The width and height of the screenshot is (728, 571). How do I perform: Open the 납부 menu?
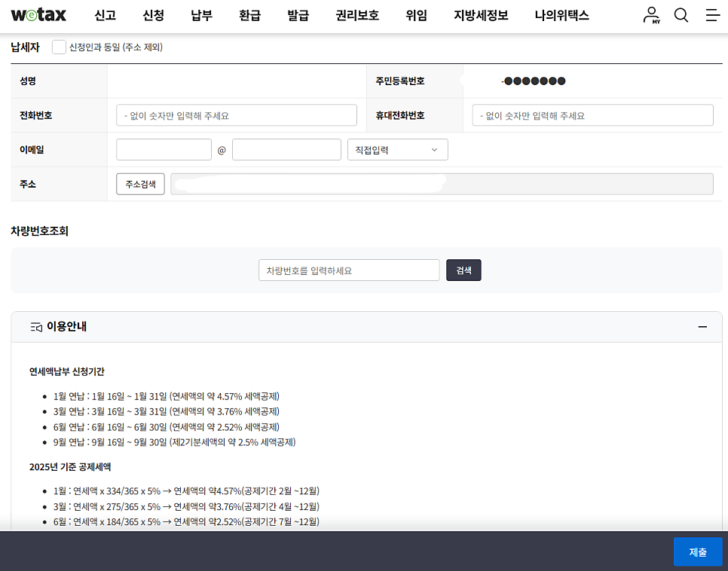click(x=201, y=15)
